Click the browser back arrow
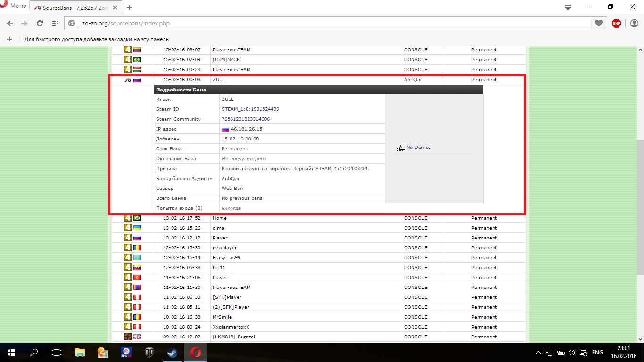This screenshot has height=362, width=644. tap(10, 23)
